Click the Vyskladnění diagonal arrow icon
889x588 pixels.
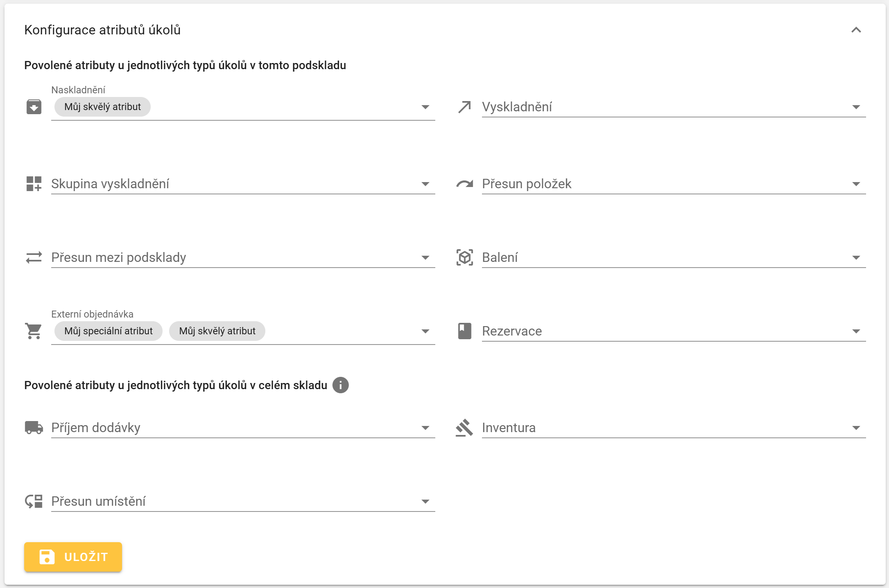click(464, 107)
